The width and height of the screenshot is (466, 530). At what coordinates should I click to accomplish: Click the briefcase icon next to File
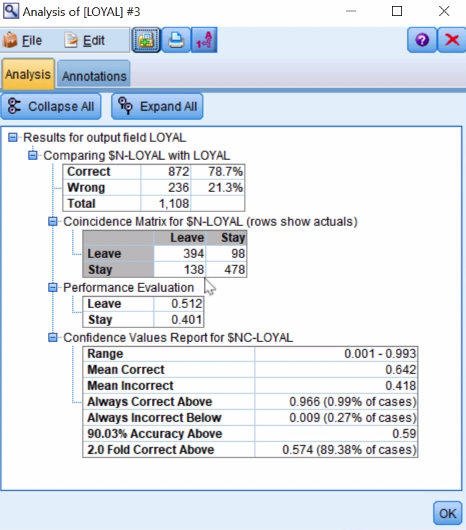coord(10,40)
